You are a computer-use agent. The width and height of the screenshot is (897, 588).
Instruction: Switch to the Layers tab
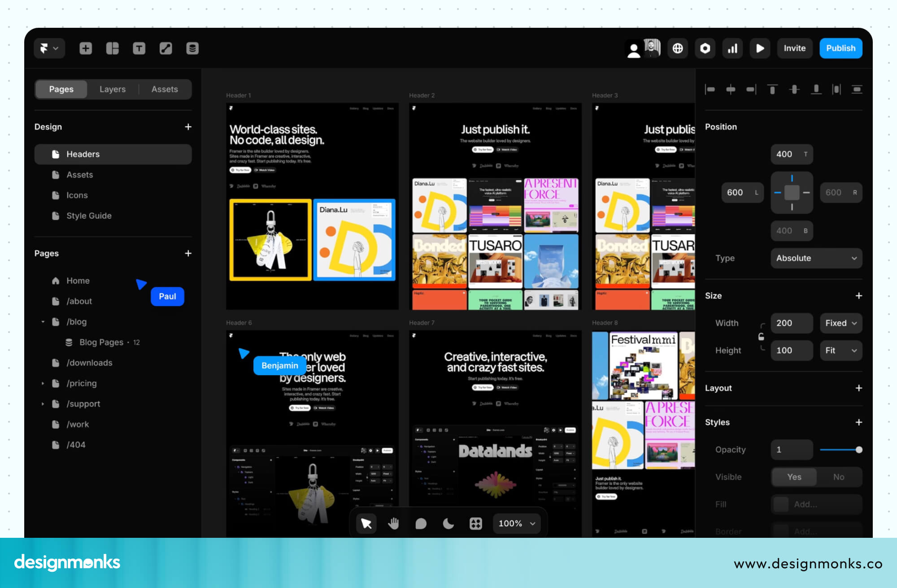(x=113, y=89)
